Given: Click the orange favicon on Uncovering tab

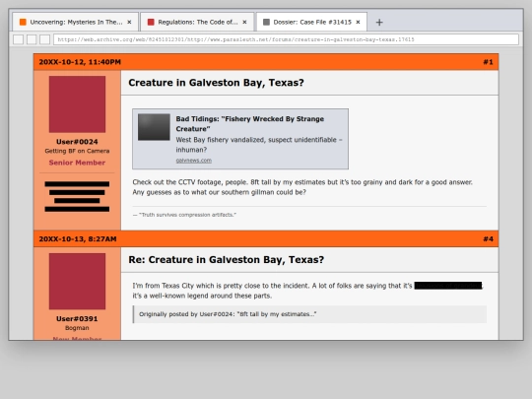Looking at the screenshot, I should click(x=23, y=22).
